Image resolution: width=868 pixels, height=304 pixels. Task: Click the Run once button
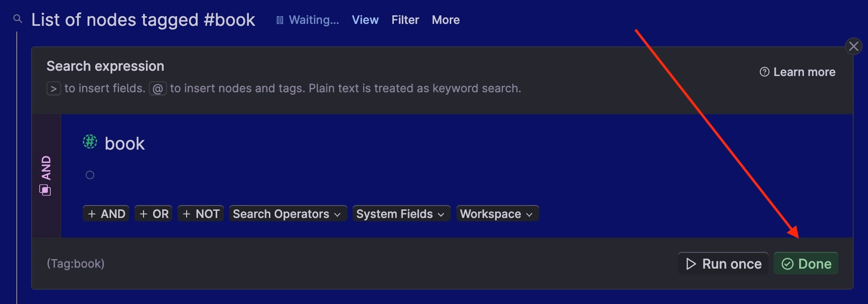pos(723,264)
